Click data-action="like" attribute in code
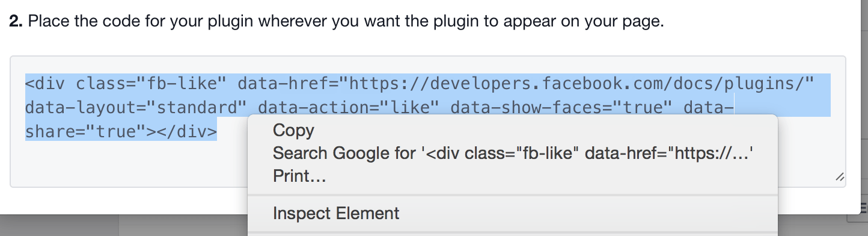Viewport: 868px width, 236px height. (349, 107)
